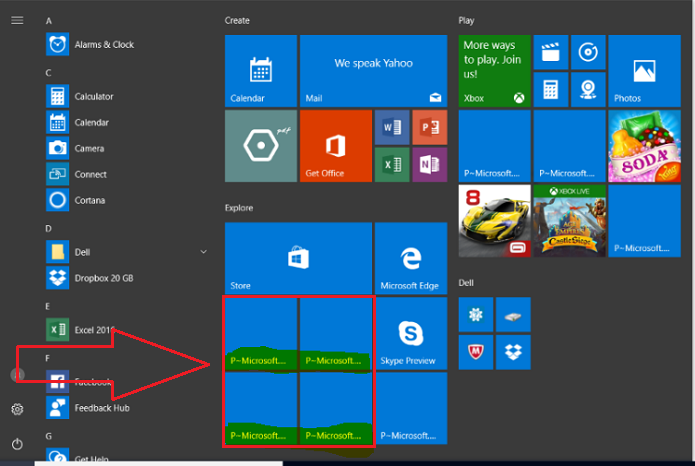Open Settings gear in left rail
Image resolution: width=695 pixels, height=466 pixels.
(17, 409)
